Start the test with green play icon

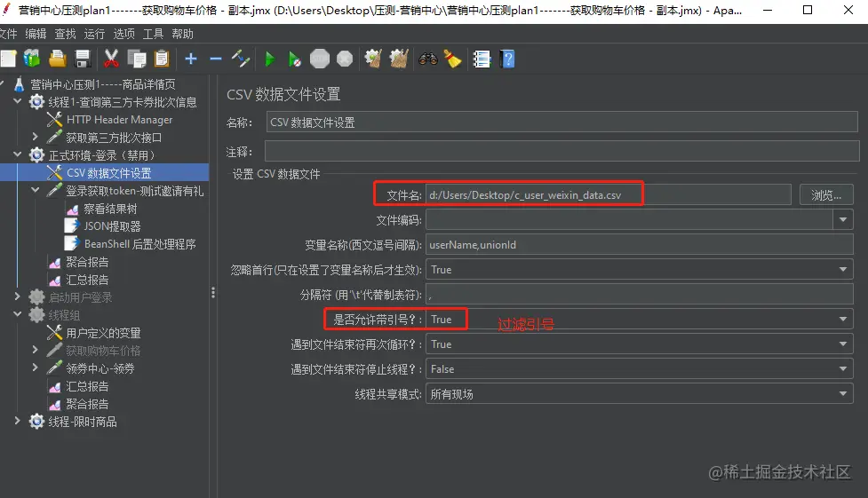(x=269, y=59)
